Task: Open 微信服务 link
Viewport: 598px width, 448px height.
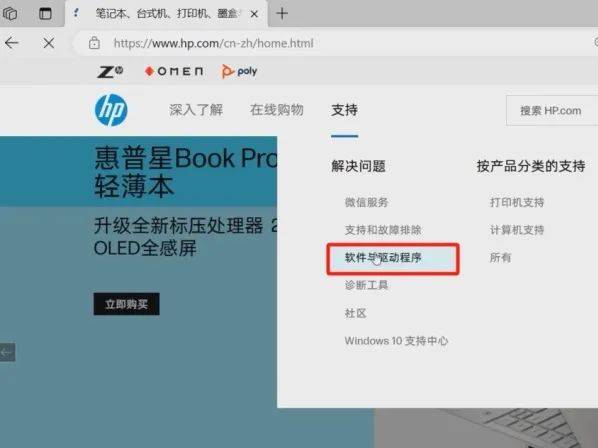Action: pyautogui.click(x=366, y=202)
